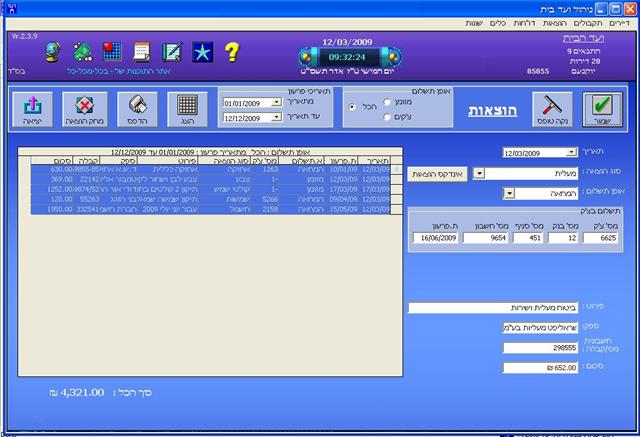Screen dimensions: 640x437
Task: Open the העברה payment method dropdown
Action: [509, 193]
